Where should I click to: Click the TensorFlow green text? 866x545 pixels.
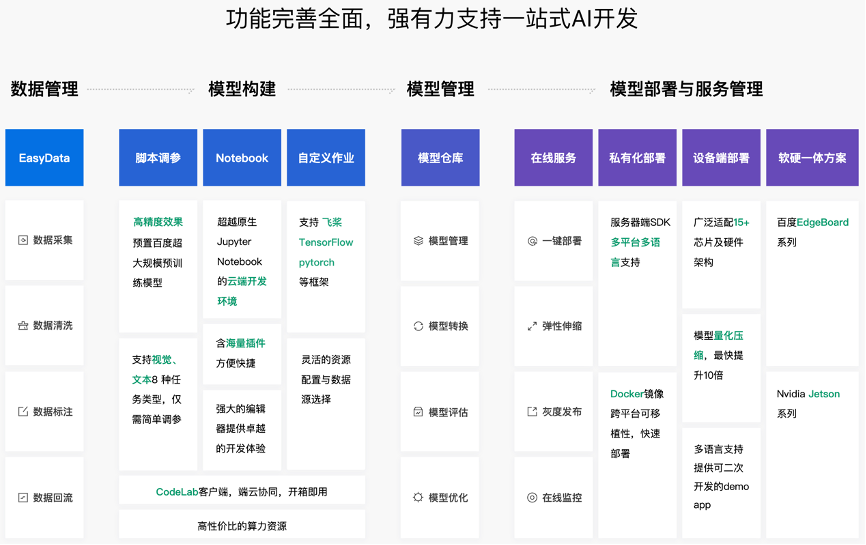pyautogui.click(x=326, y=242)
